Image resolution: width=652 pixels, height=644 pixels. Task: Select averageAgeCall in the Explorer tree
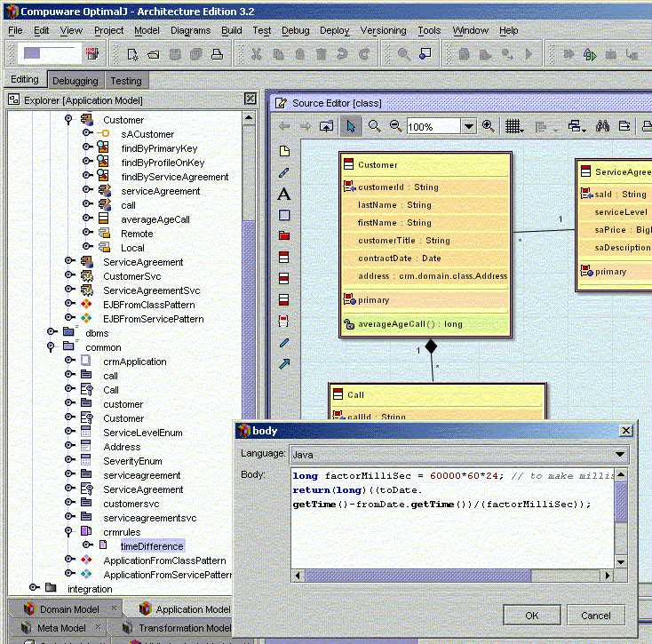(x=155, y=219)
